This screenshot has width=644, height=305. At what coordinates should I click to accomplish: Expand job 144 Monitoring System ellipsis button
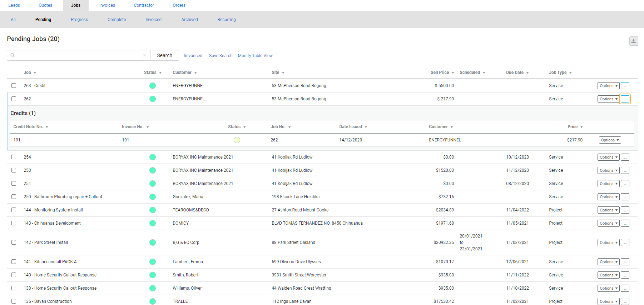[x=625, y=210]
